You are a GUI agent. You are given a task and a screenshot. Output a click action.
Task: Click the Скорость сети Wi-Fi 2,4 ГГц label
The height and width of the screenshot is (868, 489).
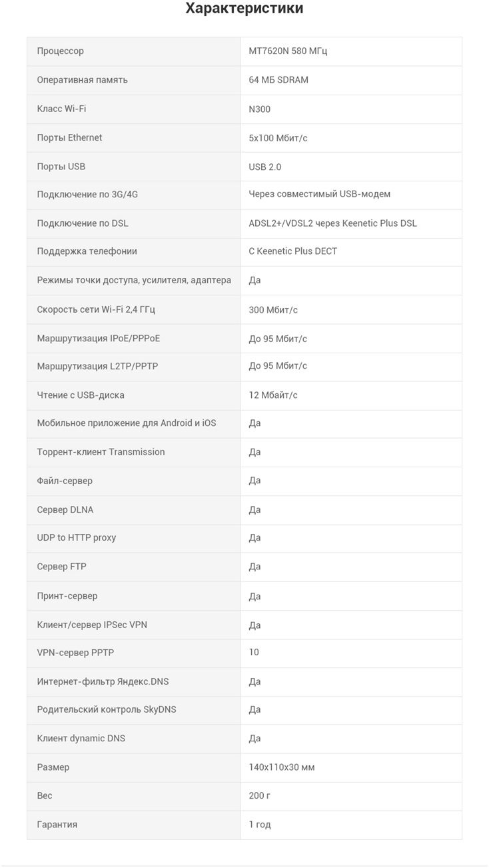[x=96, y=309]
